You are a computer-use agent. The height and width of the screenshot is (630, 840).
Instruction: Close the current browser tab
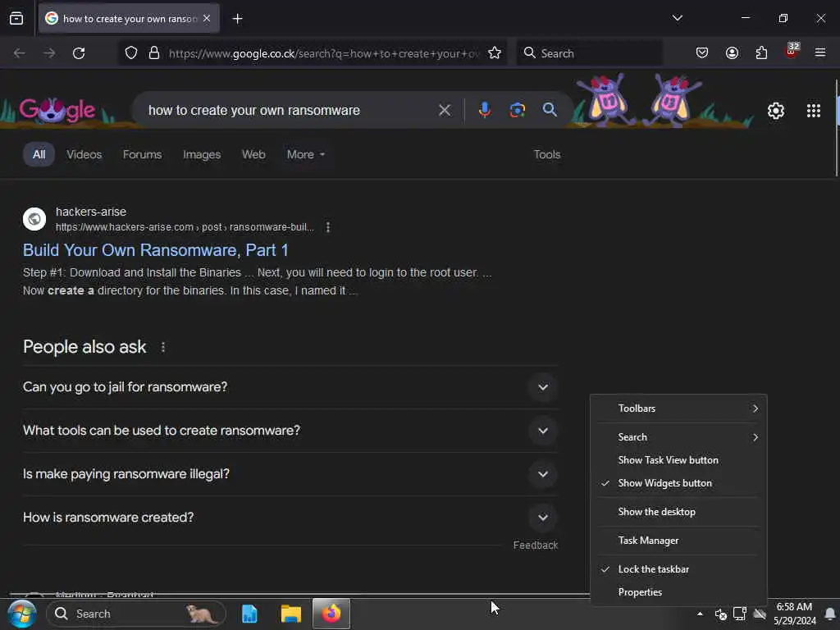point(207,19)
